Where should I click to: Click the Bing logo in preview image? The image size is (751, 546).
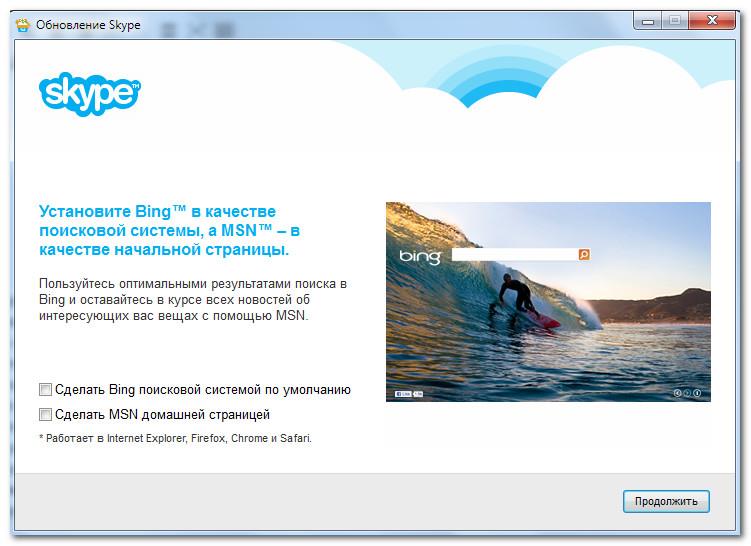point(420,257)
